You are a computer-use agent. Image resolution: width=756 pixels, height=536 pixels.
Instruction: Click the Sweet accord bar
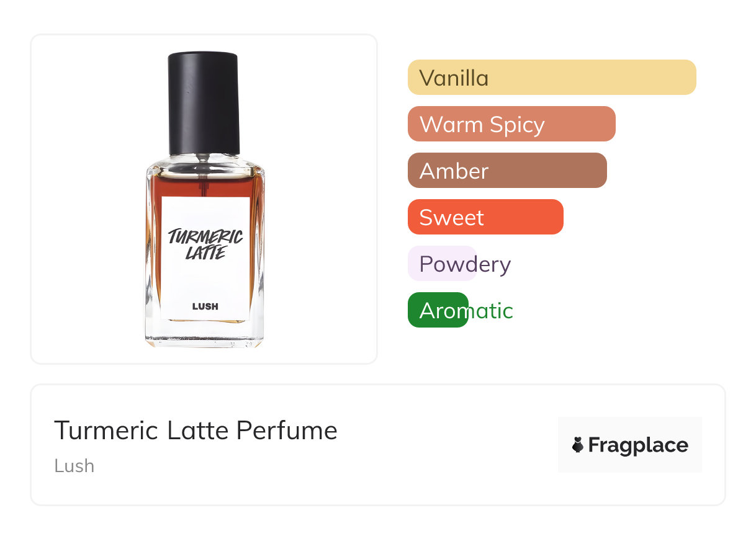485,217
